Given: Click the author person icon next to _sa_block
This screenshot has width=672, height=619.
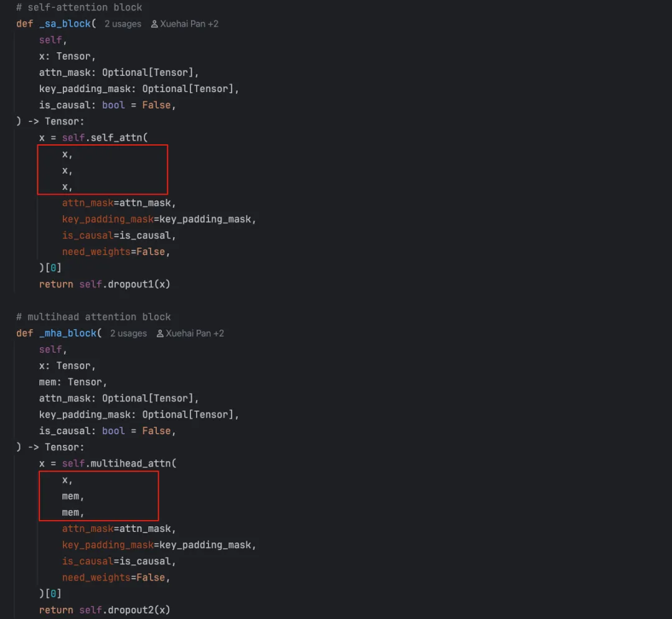Looking at the screenshot, I should (154, 24).
